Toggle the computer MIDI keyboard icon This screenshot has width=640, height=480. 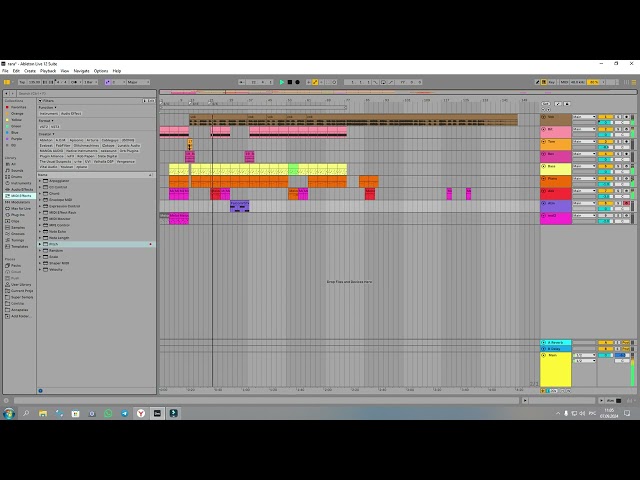(x=544, y=82)
